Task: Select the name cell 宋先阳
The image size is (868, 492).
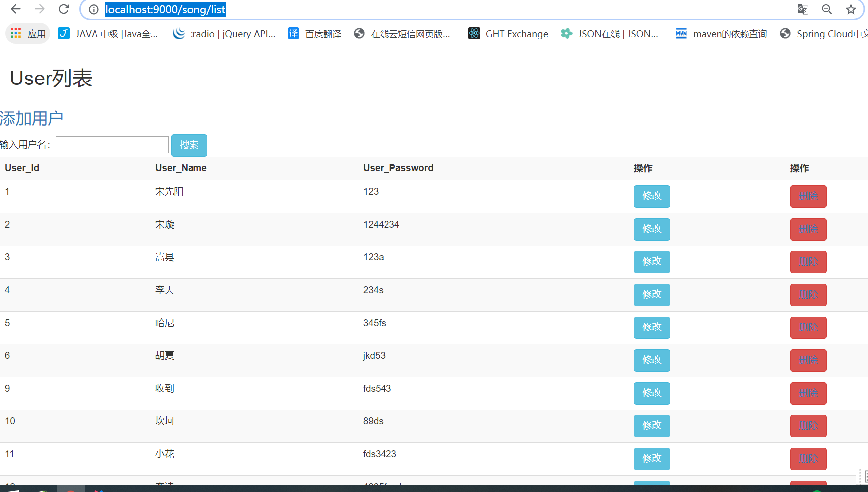Action: click(x=169, y=191)
